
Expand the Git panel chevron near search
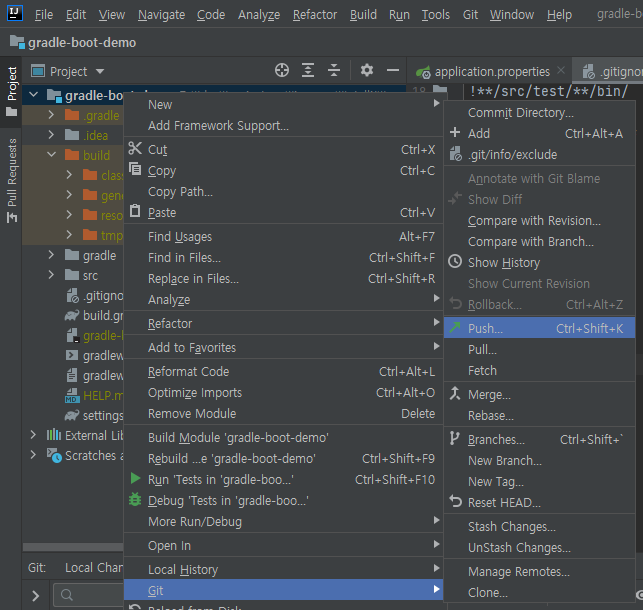pyautogui.click(x=36, y=595)
